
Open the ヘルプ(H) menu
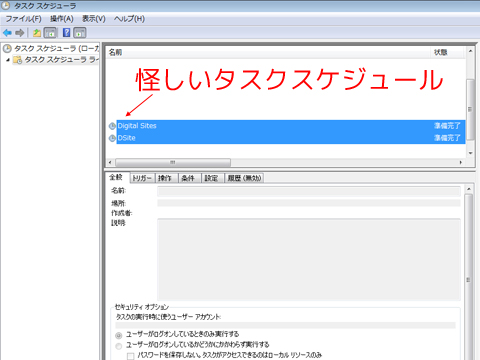pos(129,19)
